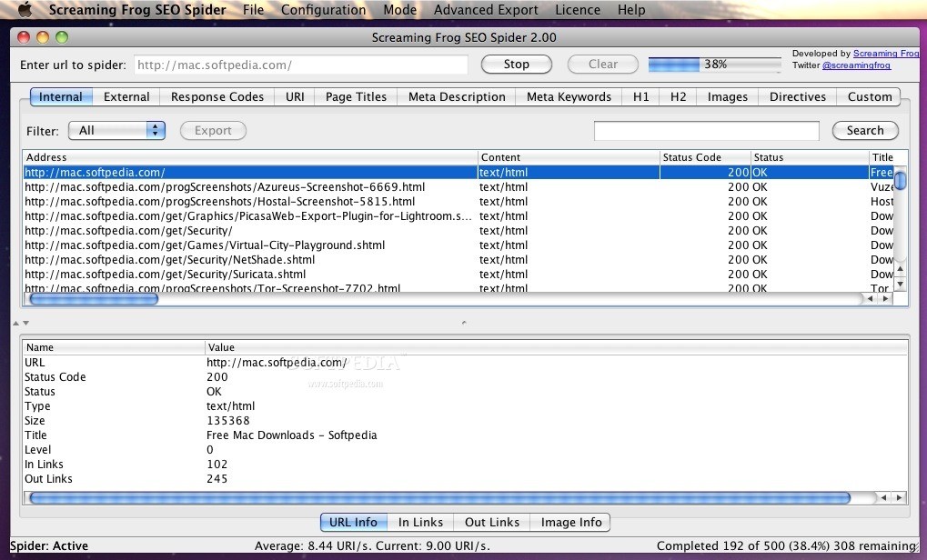This screenshot has height=560, width=927.
Task: Select the Internal tab
Action: (60, 97)
